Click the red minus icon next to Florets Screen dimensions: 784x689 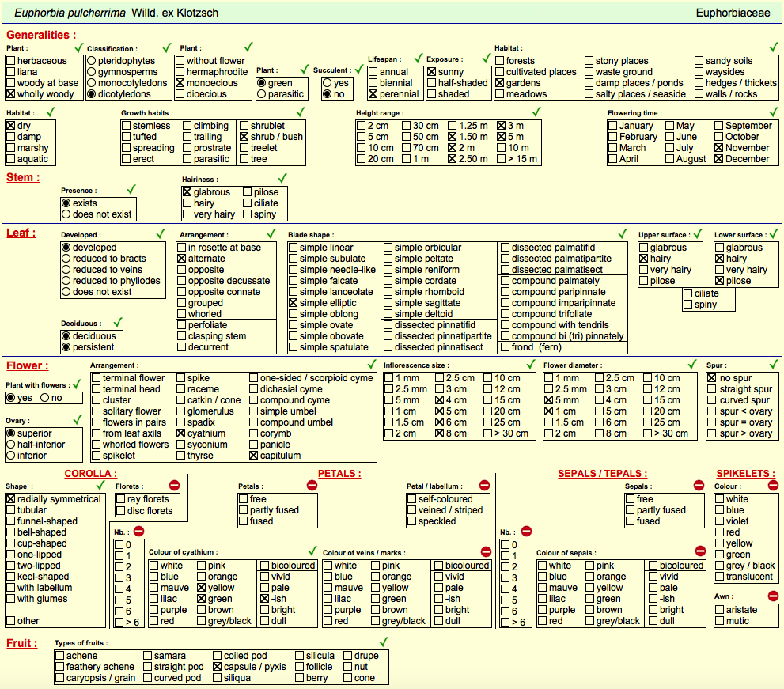coord(174,485)
